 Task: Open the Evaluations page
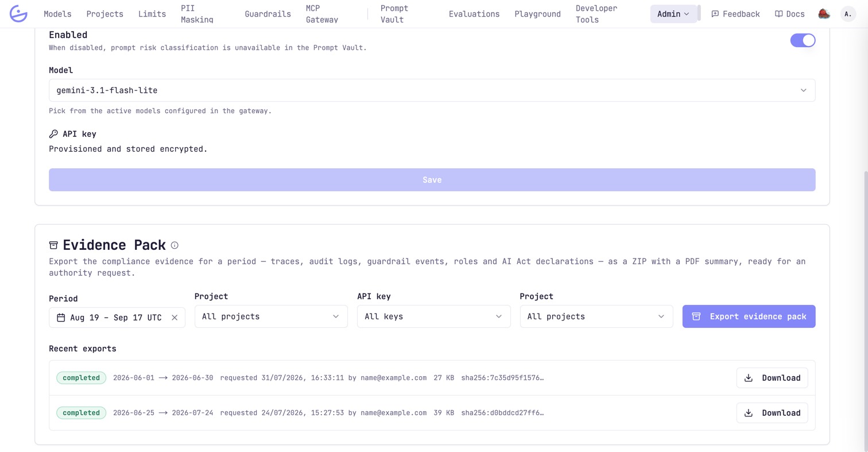[474, 14]
